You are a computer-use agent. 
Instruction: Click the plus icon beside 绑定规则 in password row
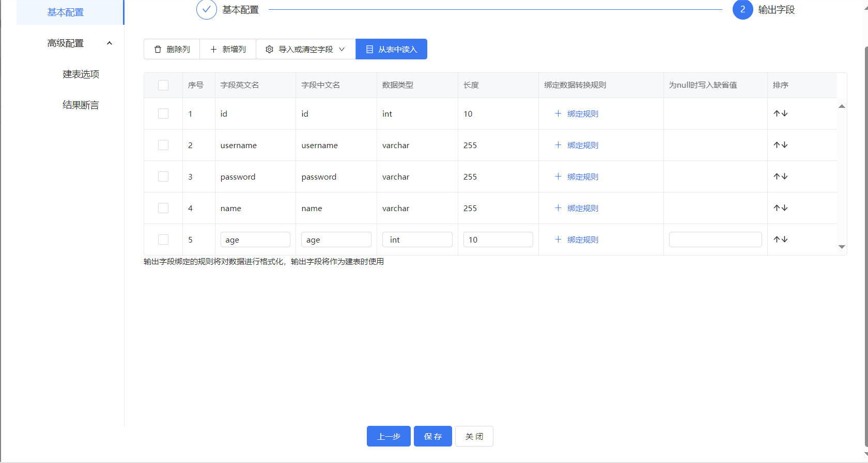point(558,177)
